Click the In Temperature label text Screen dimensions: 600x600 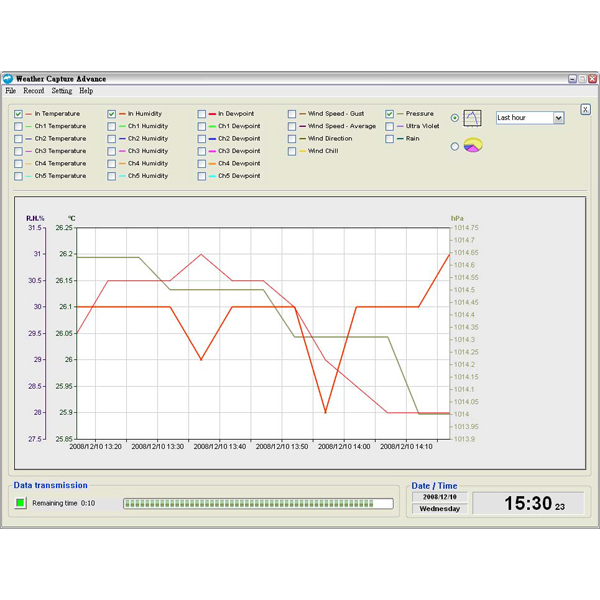coord(57,114)
